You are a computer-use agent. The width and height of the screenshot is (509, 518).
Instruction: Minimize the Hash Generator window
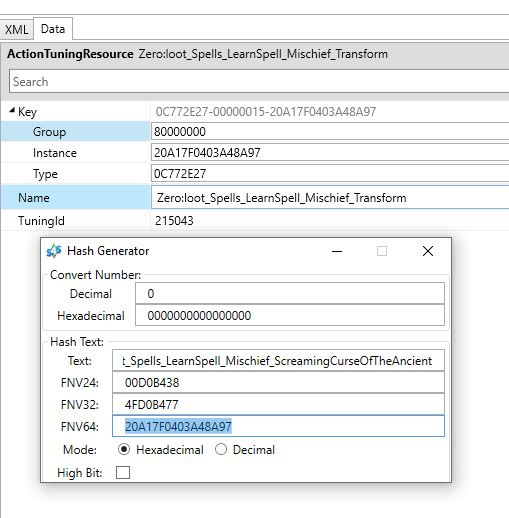(337, 251)
